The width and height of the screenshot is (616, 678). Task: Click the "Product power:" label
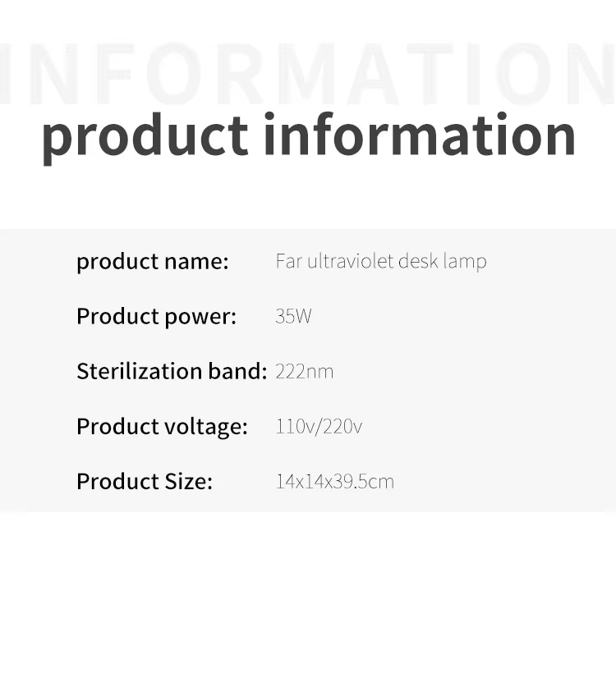156,316
